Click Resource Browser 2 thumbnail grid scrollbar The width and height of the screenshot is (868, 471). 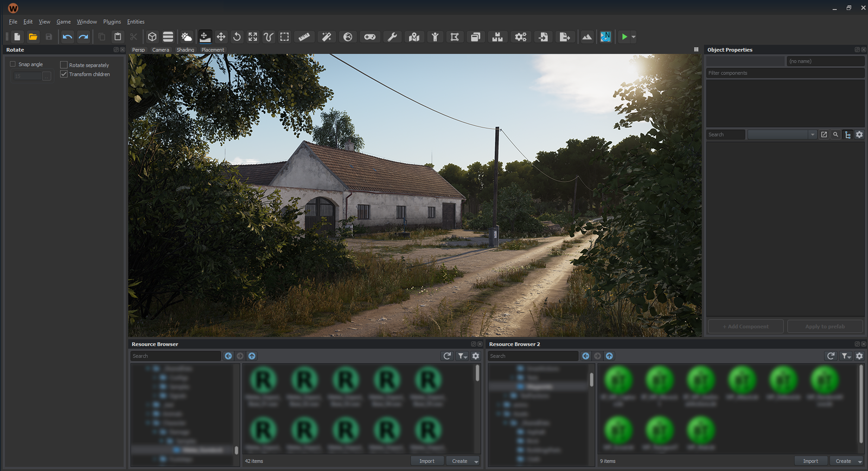[861, 403]
